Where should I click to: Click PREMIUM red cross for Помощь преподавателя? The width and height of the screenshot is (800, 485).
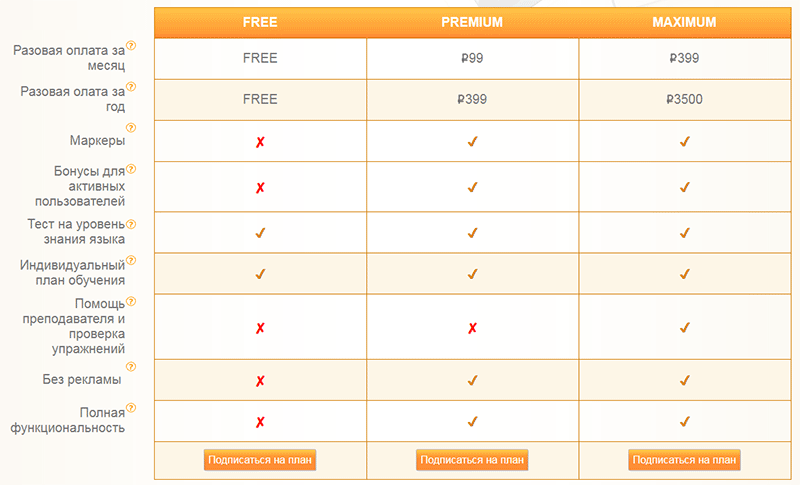(472, 328)
